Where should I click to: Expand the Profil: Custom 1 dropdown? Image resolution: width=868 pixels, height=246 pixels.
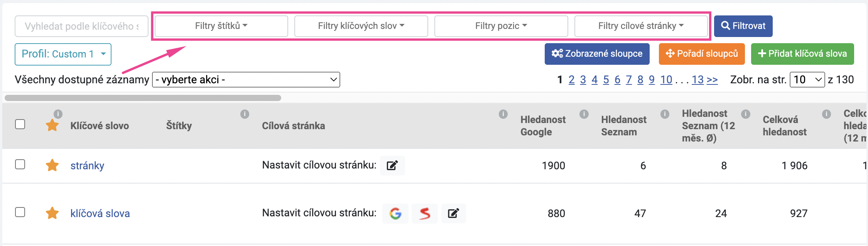(63, 54)
